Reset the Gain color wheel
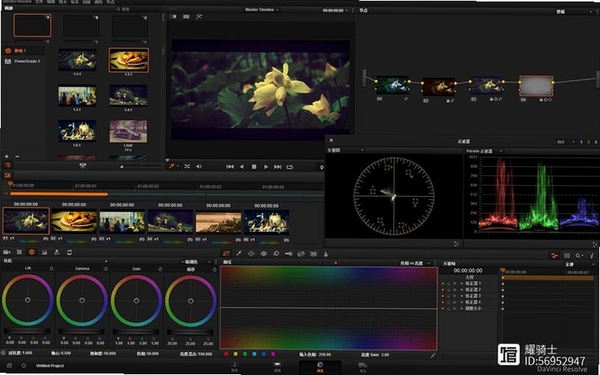 click(160, 269)
